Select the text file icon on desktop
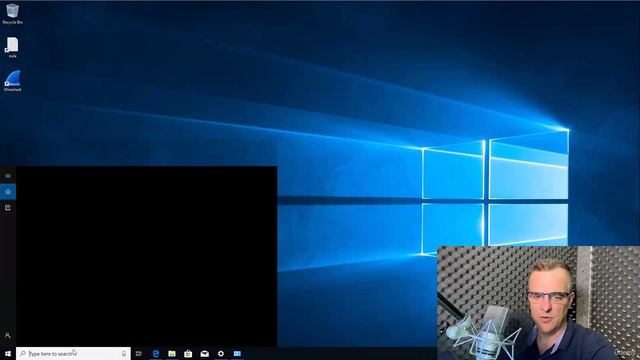640x360 pixels. pos(12,47)
